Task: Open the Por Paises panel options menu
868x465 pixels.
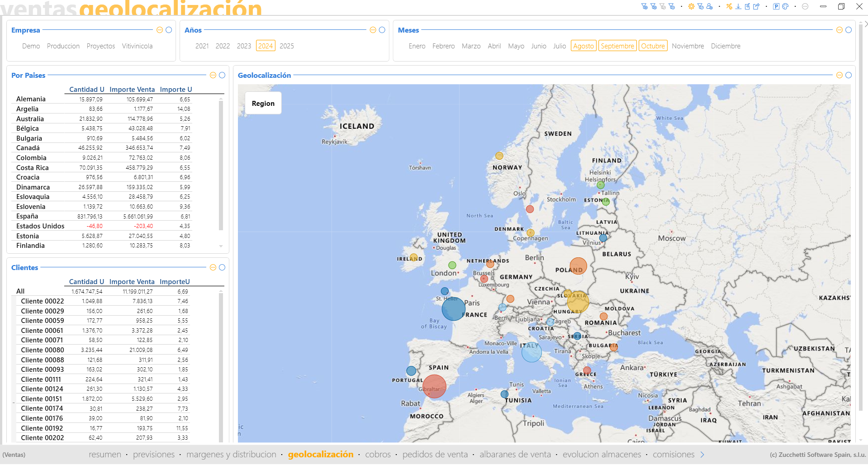Action: 213,75
